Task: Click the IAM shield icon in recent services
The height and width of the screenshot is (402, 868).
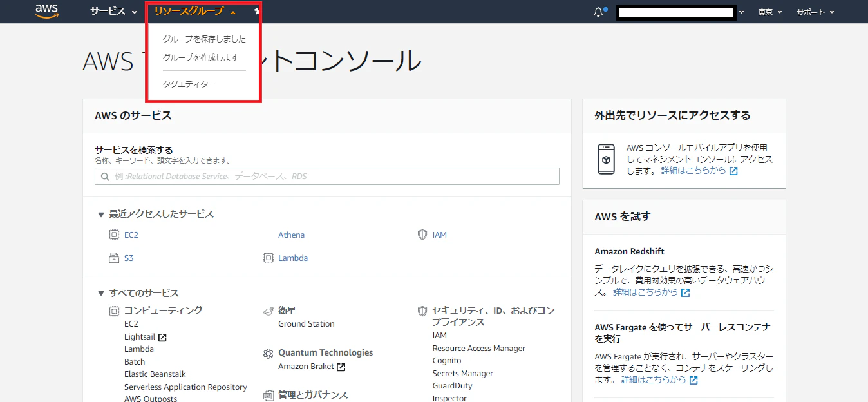Action: 422,235
